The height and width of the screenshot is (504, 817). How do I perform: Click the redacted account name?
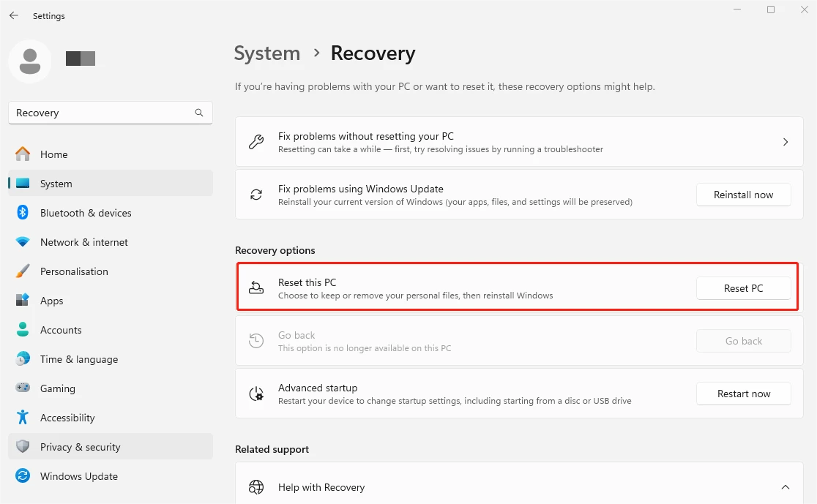[x=81, y=59]
